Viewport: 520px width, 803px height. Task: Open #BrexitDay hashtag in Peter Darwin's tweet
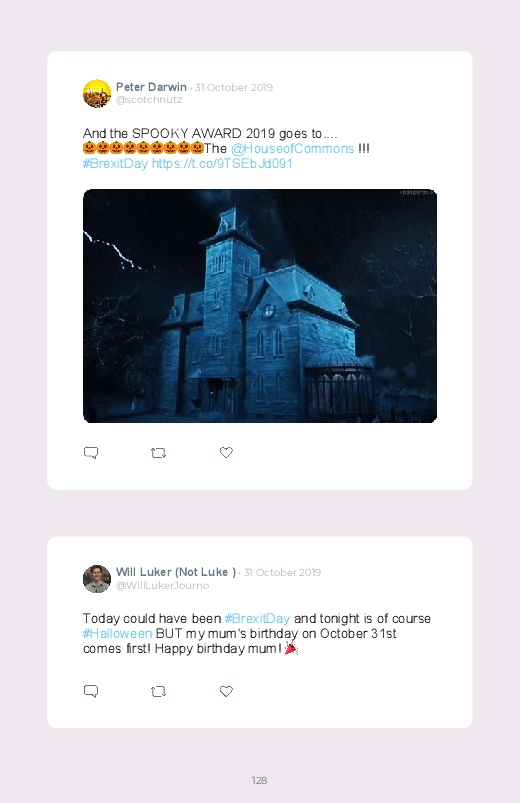pyautogui.click(x=115, y=164)
